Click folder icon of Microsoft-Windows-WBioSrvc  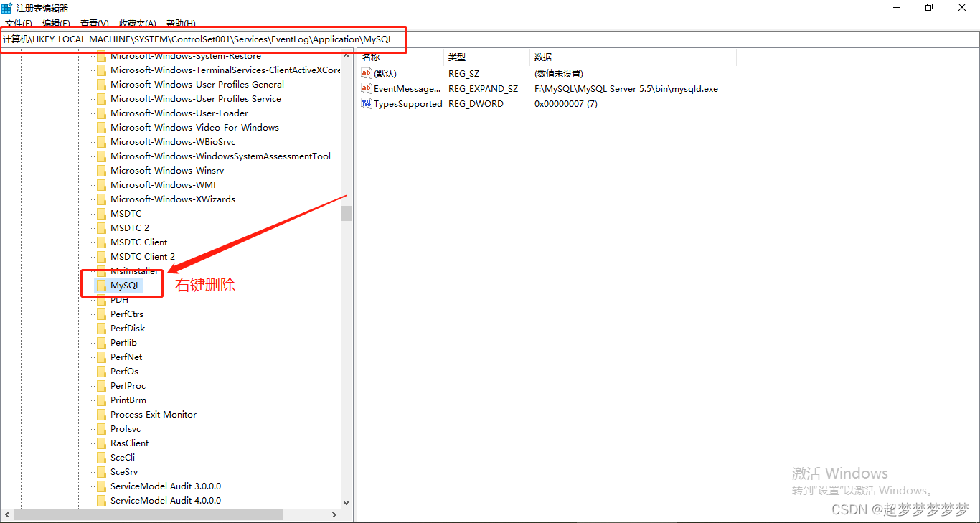101,142
